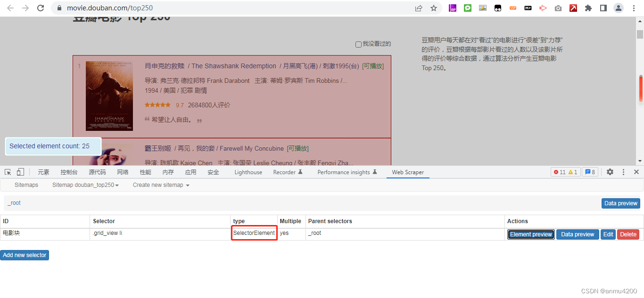Click Data preview in the 电影块 row

point(578,234)
